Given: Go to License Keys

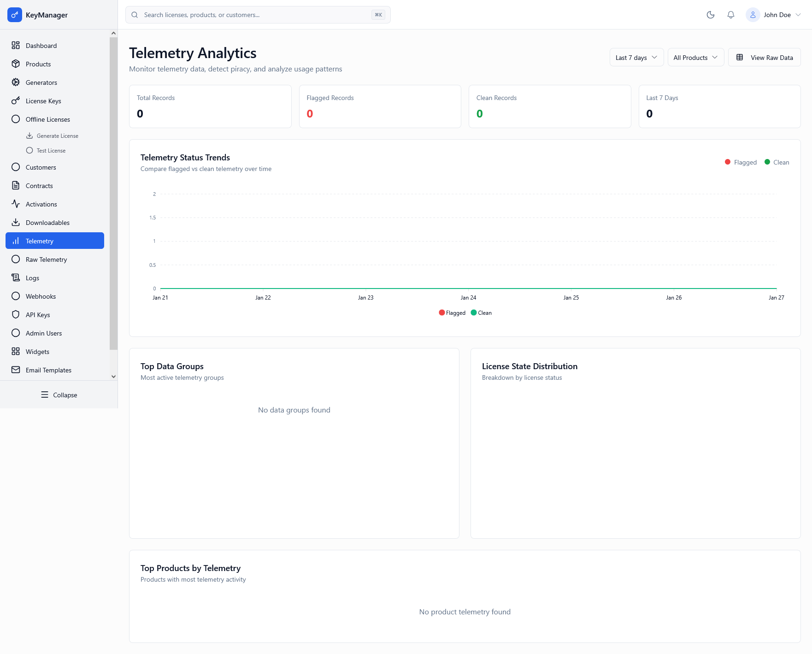Looking at the screenshot, I should point(43,100).
